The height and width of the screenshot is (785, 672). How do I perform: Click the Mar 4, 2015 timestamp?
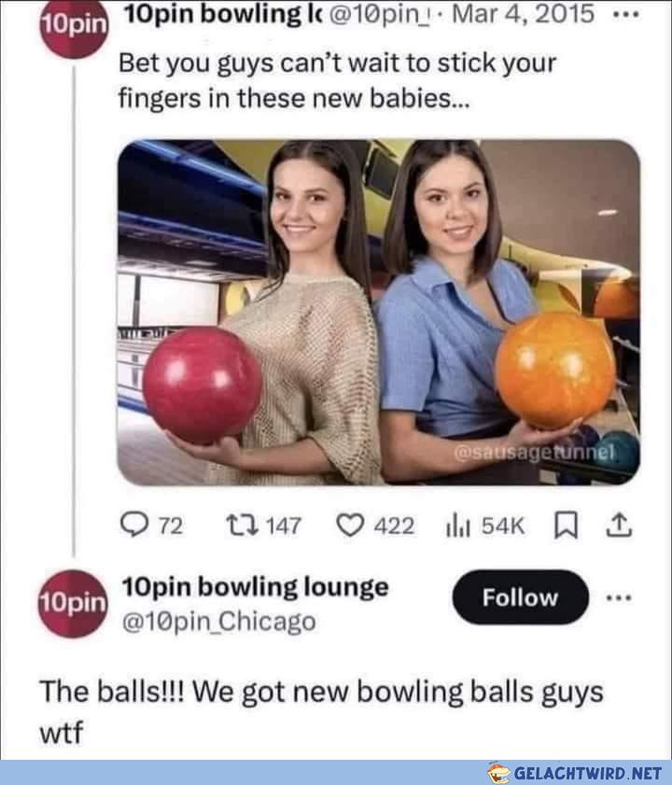[524, 13]
